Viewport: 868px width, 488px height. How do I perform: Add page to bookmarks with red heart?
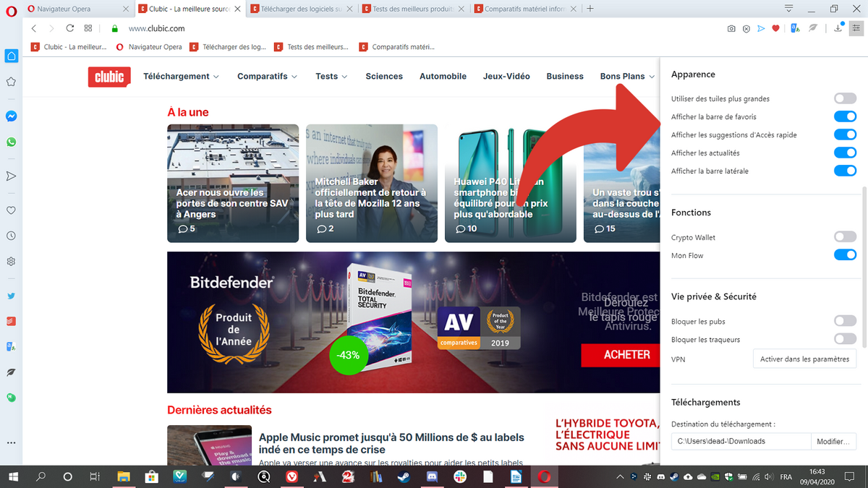[x=775, y=28]
